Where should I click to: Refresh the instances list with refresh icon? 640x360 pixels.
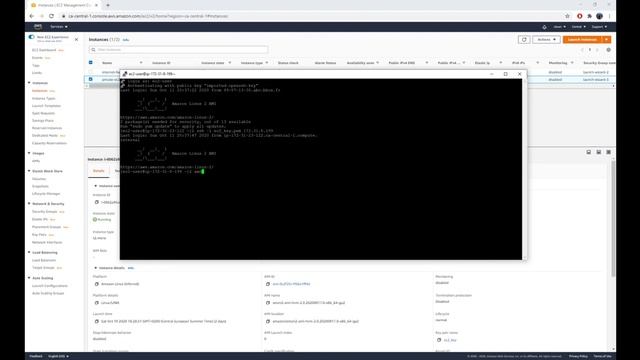coord(524,40)
